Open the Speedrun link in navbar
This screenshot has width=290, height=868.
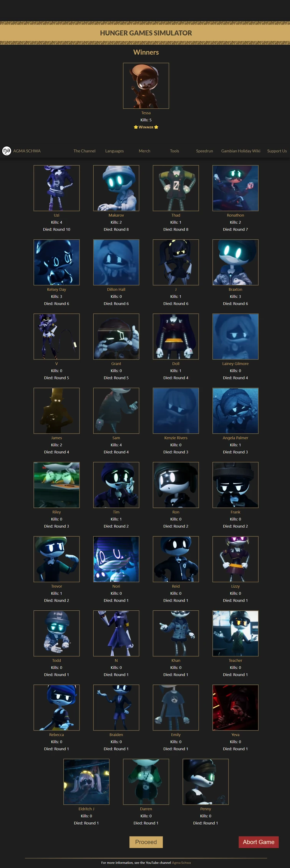(x=204, y=151)
